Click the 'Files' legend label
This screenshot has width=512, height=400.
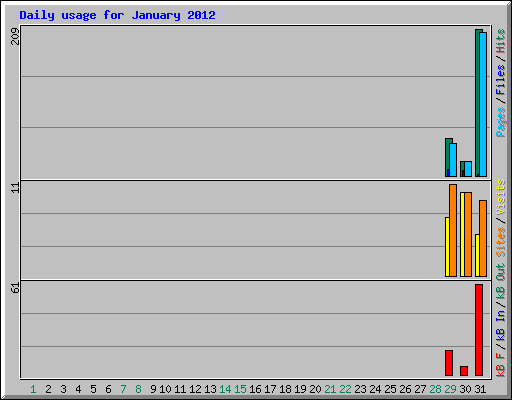pos(501,80)
